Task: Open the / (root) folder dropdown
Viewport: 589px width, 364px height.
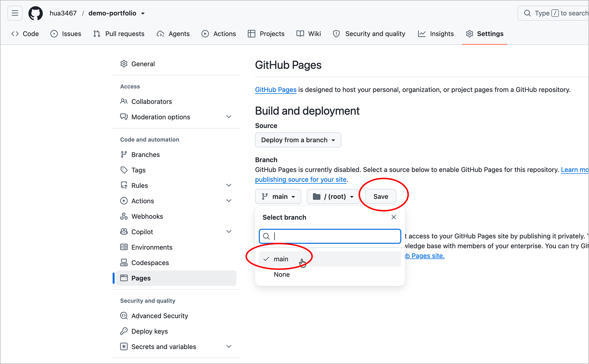Action: [333, 197]
